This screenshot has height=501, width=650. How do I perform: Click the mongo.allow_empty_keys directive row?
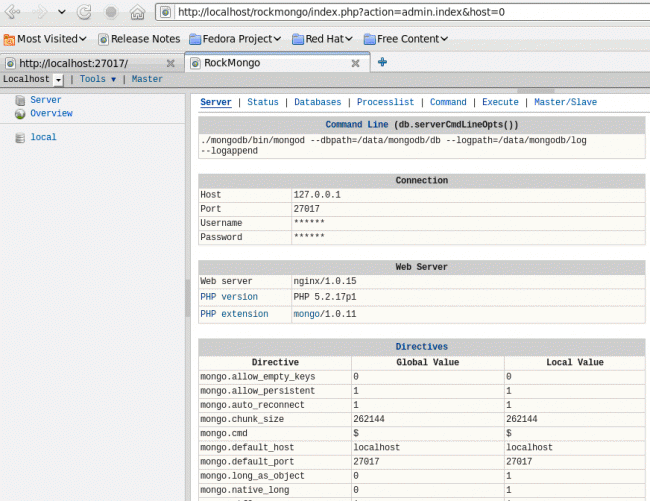click(422, 377)
